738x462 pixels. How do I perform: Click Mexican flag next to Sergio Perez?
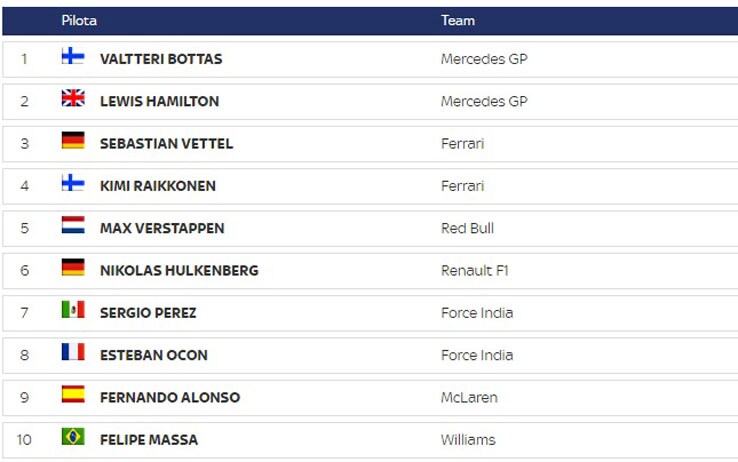[x=73, y=310]
